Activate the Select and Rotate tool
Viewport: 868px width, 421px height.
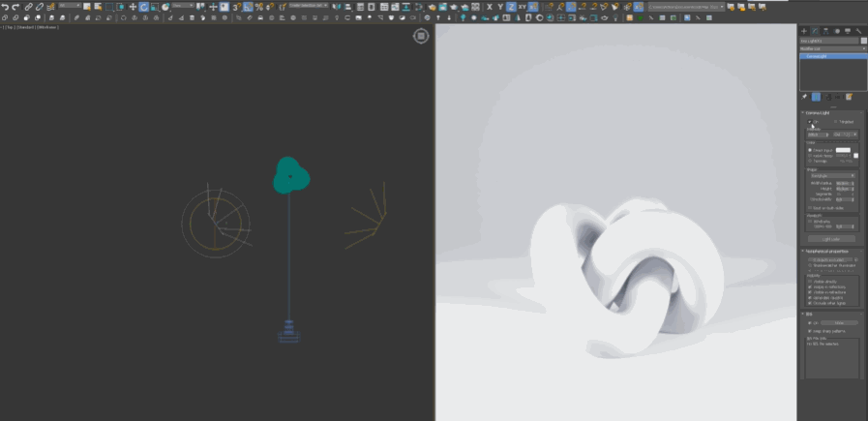tap(143, 7)
